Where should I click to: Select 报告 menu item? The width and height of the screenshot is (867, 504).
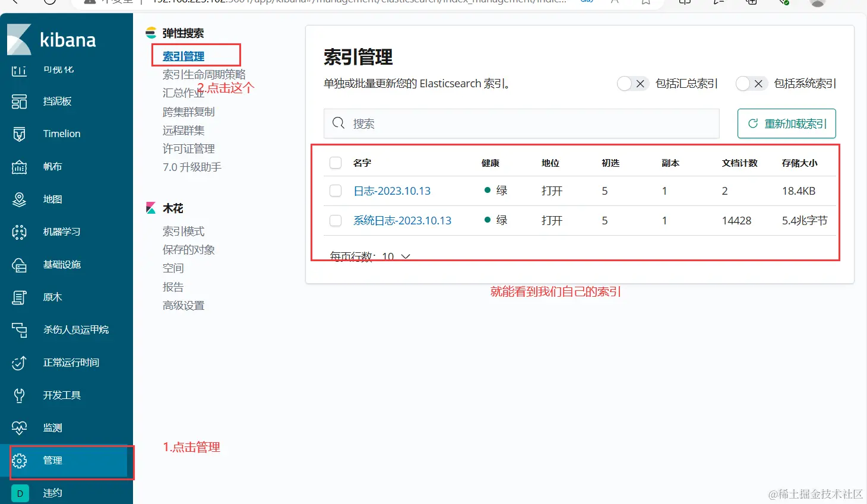[x=173, y=287]
